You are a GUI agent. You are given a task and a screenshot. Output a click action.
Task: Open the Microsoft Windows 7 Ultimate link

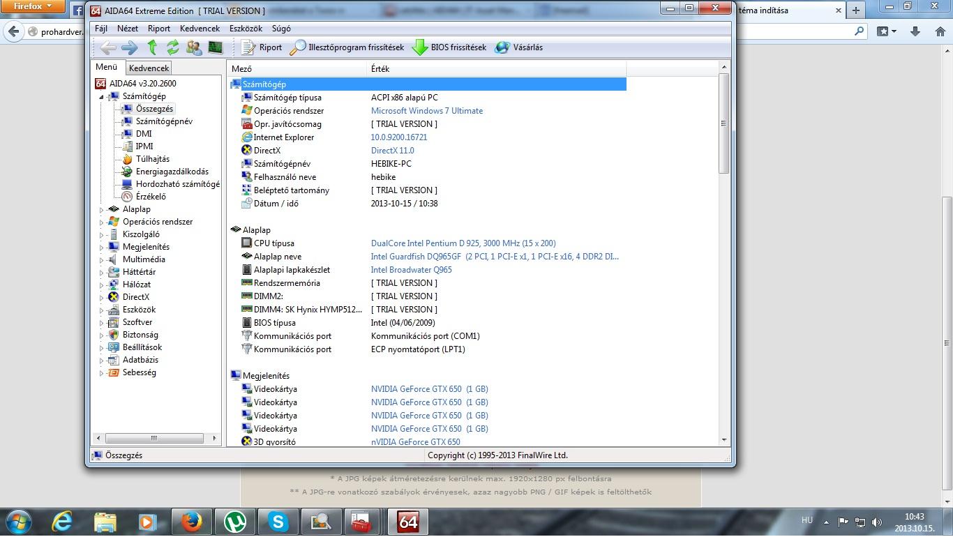pyautogui.click(x=427, y=111)
